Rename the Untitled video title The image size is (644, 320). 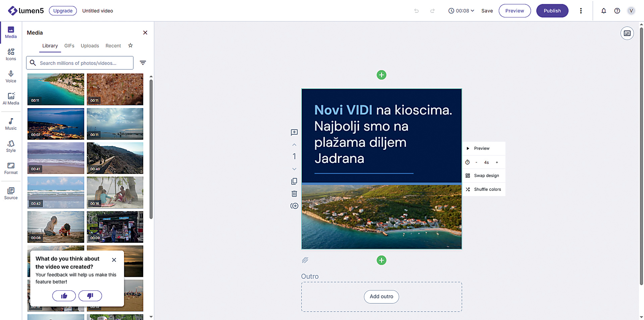click(98, 11)
